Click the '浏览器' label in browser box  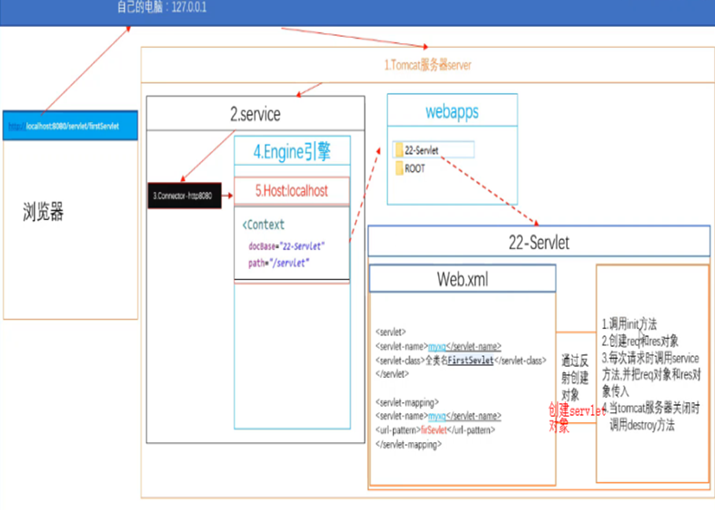tap(43, 212)
